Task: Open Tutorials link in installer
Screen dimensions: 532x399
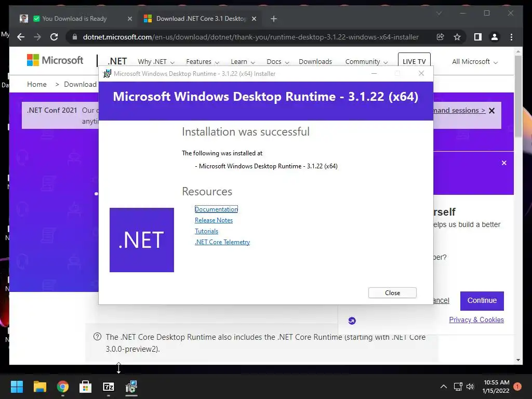Action: 206,231
